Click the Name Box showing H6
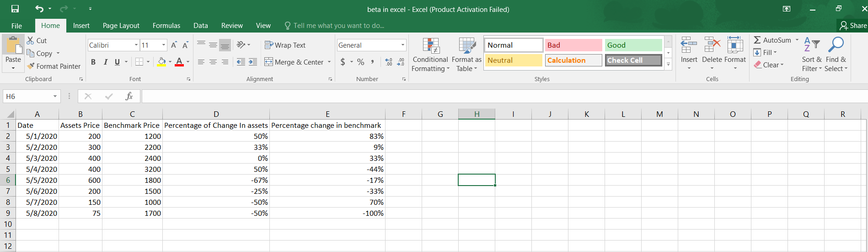Image resolution: width=868 pixels, height=252 pixels. (31, 96)
